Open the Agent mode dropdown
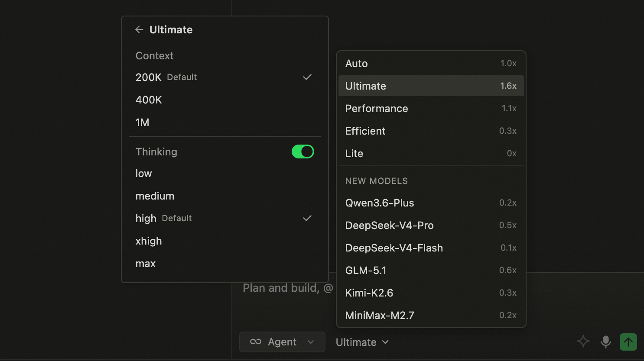Screen dimensions: 644x361 point(282,342)
